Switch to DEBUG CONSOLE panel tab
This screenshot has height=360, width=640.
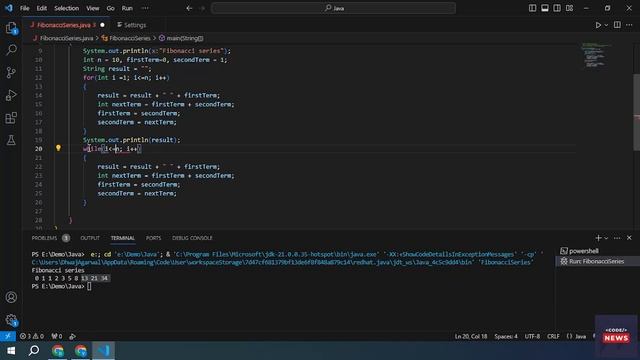(192, 238)
